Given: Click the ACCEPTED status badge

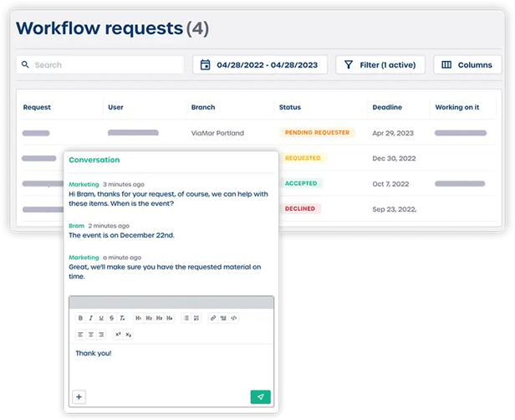Looking at the screenshot, I should pyautogui.click(x=301, y=183).
